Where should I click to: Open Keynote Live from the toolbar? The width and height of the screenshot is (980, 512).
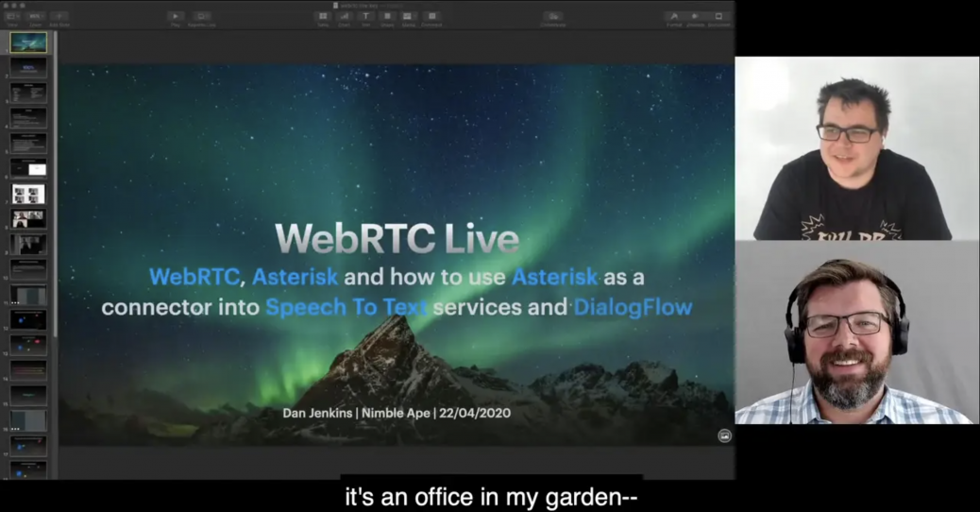point(202,16)
